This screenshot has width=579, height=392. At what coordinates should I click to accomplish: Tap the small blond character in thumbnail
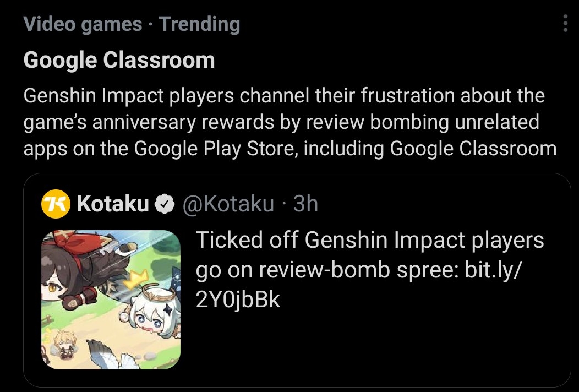(63, 344)
